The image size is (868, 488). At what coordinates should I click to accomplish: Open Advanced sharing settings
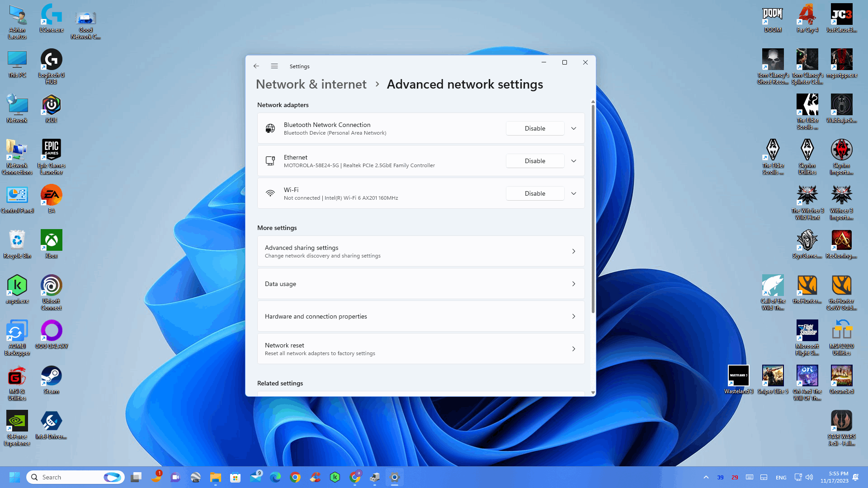click(421, 251)
